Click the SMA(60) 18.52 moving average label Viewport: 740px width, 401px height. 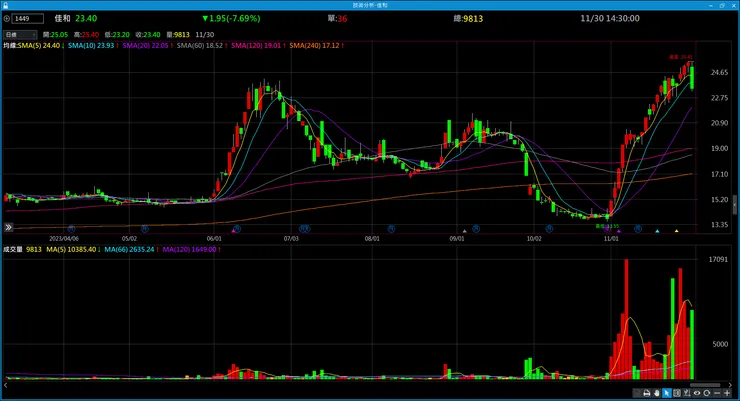tap(202, 46)
